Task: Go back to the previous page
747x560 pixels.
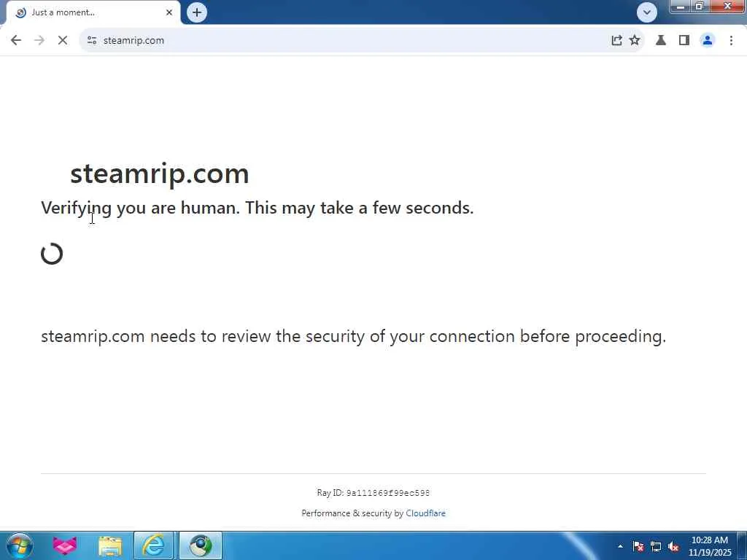Action: point(16,41)
